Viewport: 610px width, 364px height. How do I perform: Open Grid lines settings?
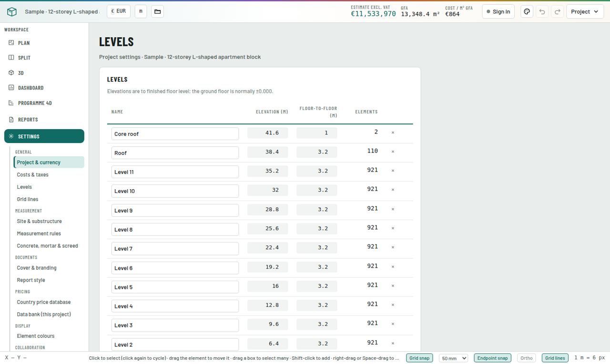pyautogui.click(x=49, y=199)
